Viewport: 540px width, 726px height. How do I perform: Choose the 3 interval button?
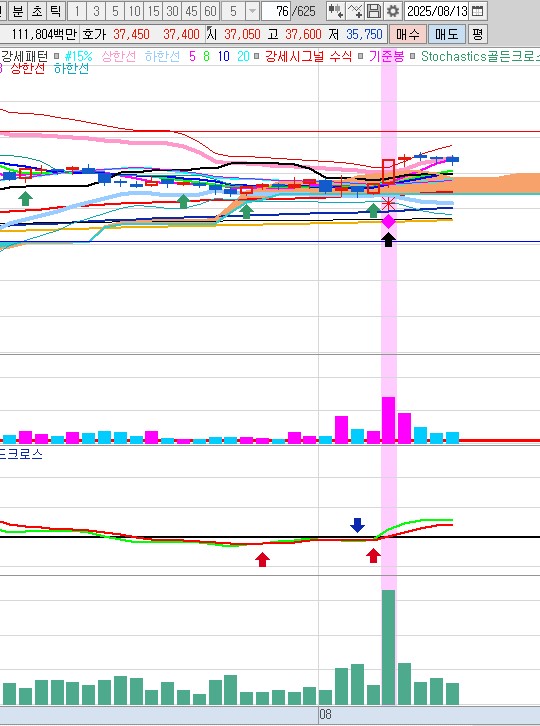pyautogui.click(x=96, y=11)
